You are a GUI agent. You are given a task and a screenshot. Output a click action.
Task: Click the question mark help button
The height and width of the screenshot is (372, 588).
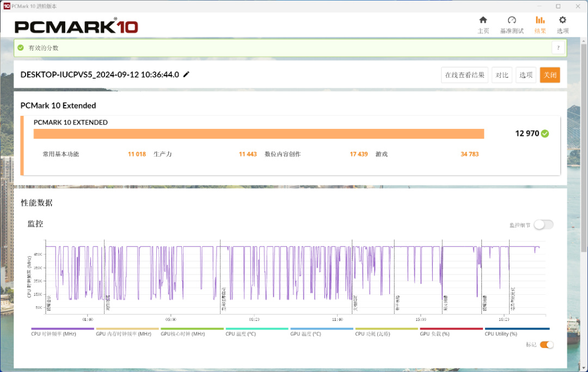pos(558,47)
